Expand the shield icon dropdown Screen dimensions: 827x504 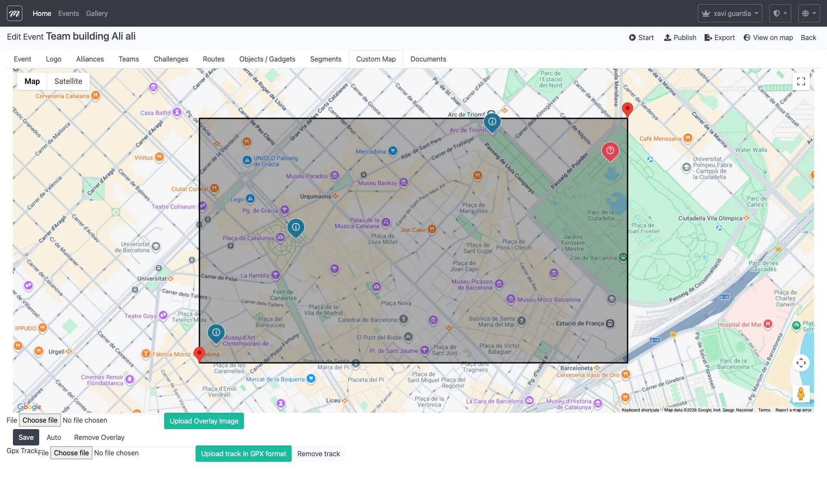(x=780, y=13)
